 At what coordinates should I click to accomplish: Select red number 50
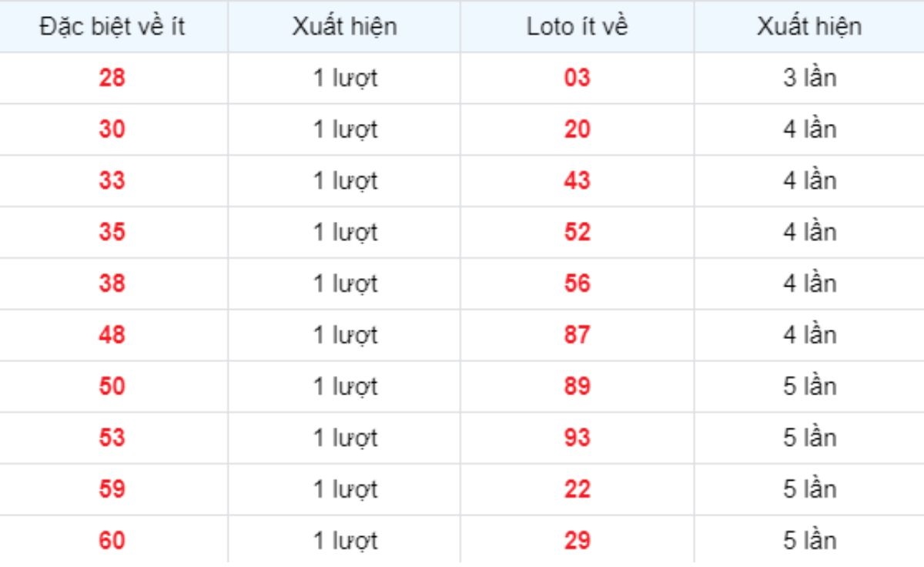[112, 386]
